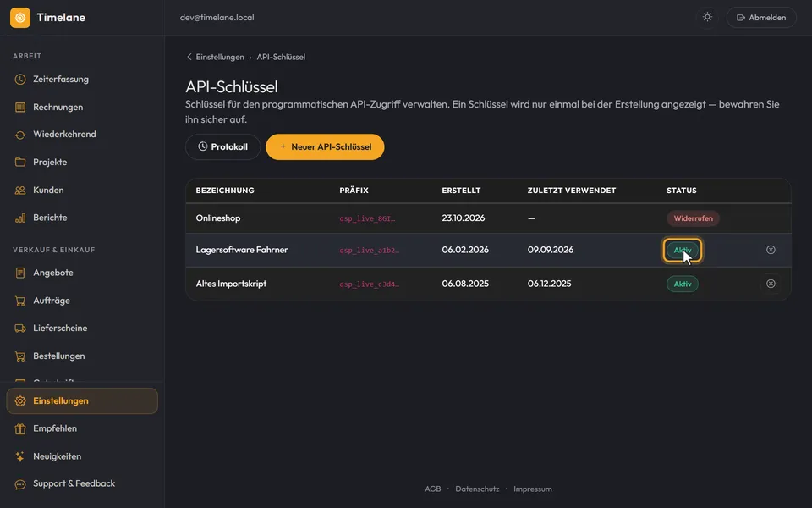
Task: Go to Wiederkehrend section
Action: click(x=82, y=135)
